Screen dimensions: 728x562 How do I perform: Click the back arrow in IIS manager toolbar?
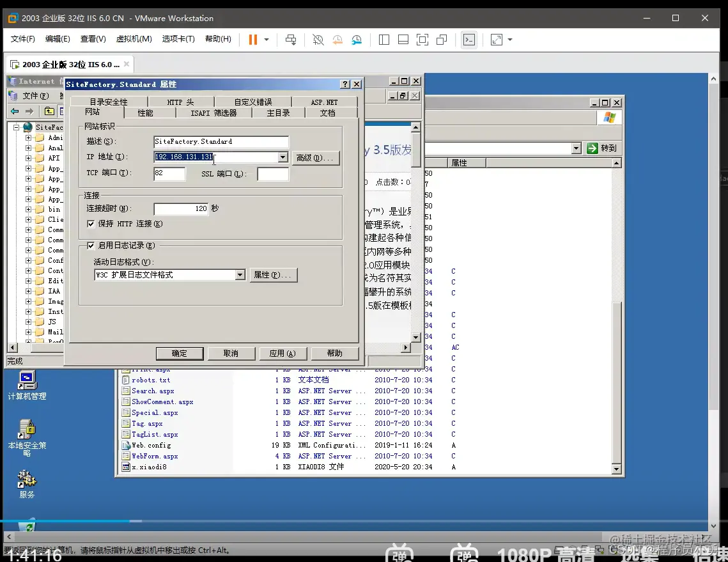(x=15, y=111)
